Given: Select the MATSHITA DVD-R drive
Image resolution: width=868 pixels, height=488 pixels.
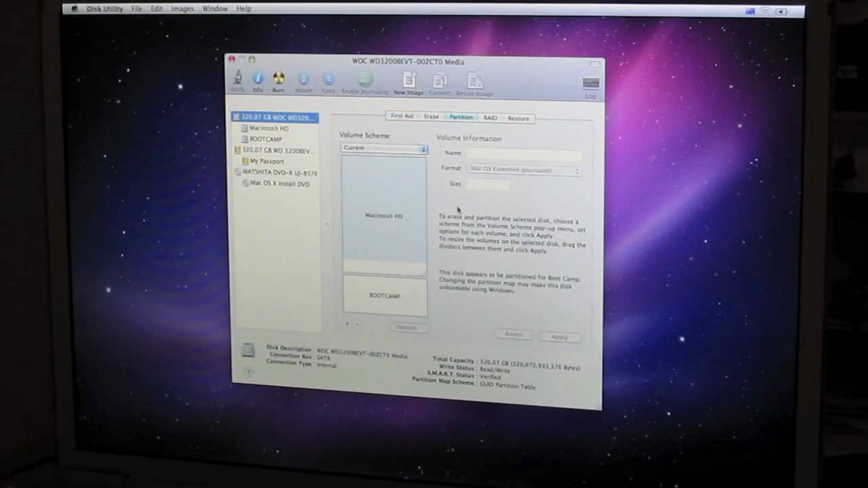Looking at the screenshot, I should click(275, 173).
